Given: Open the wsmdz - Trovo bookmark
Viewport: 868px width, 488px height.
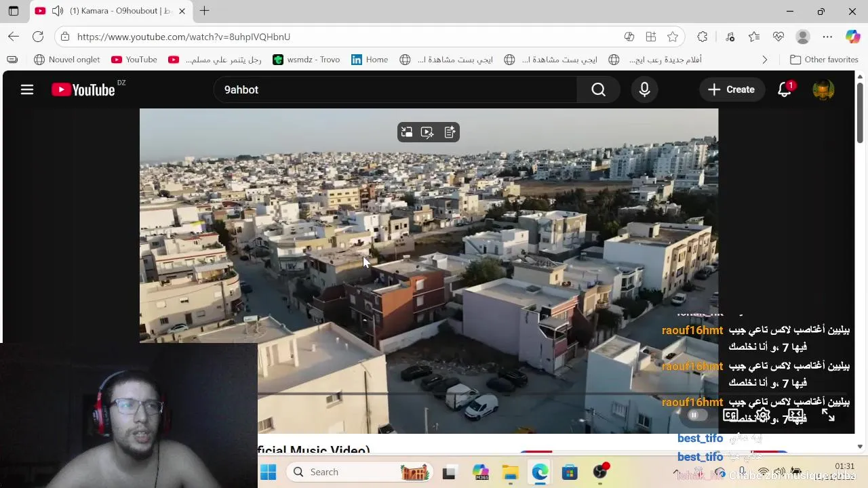Looking at the screenshot, I should 306,60.
